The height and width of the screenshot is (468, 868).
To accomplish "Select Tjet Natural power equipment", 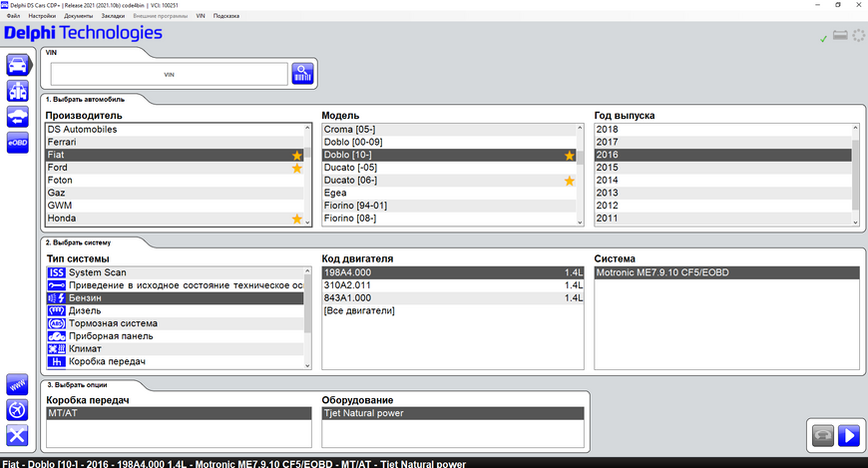I will (453, 413).
